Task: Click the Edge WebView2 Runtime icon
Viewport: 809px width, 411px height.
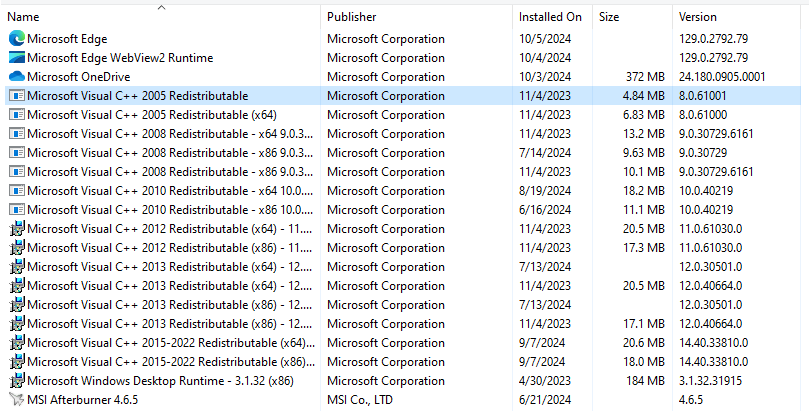Action: coord(16,58)
